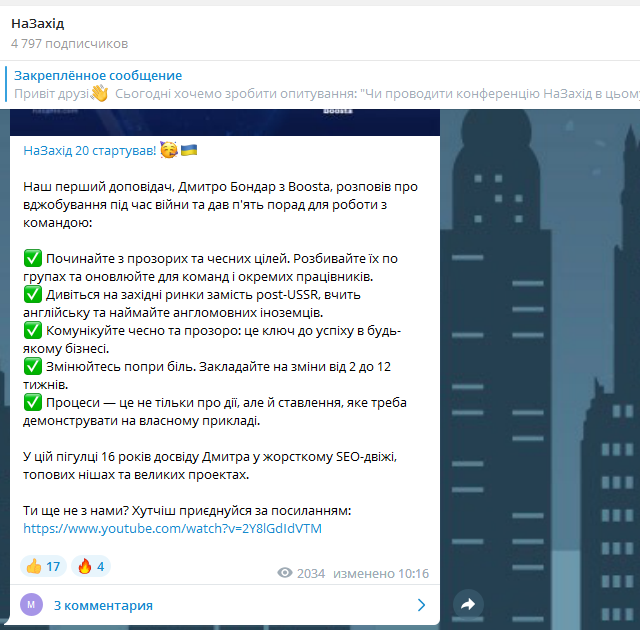Click the checkmark emoji before Процеси
This screenshot has width=640, height=630.
pos(33,402)
